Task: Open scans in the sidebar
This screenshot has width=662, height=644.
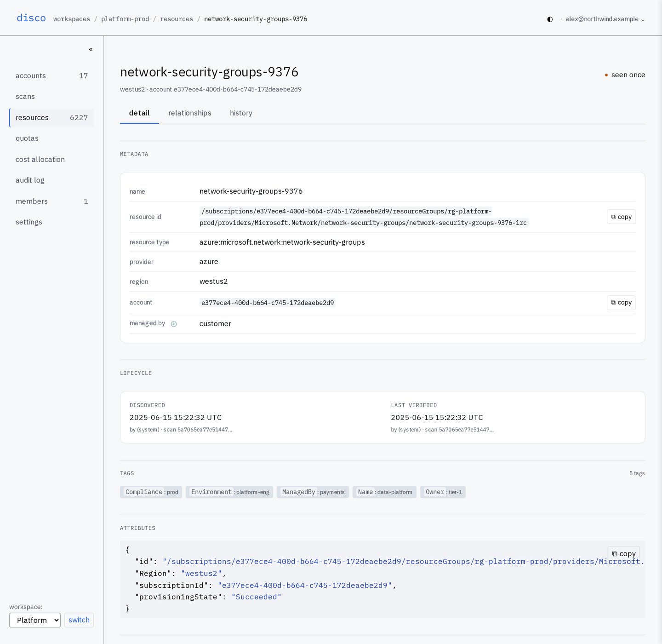Action: click(x=51, y=97)
